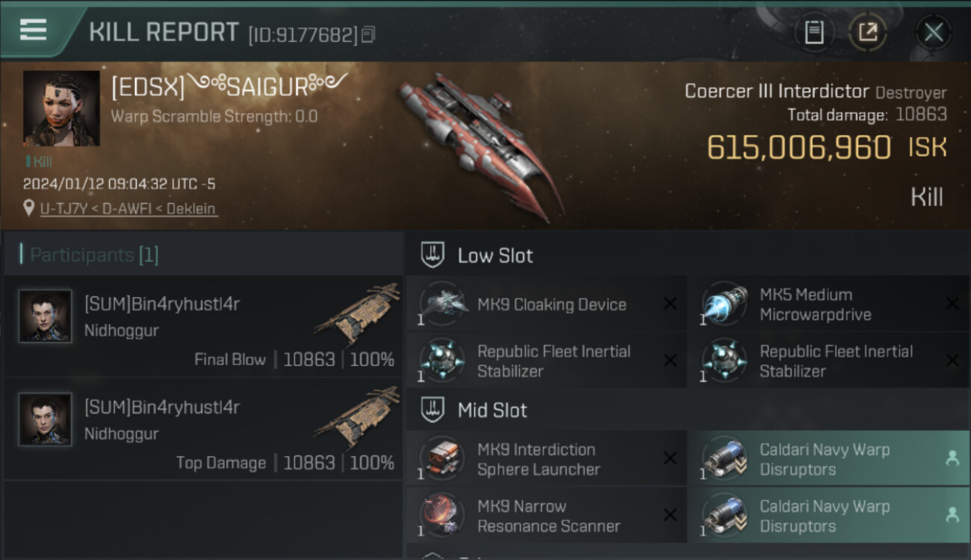971x560 pixels.
Task: Open the clipboard report icon
Action: click(x=813, y=32)
